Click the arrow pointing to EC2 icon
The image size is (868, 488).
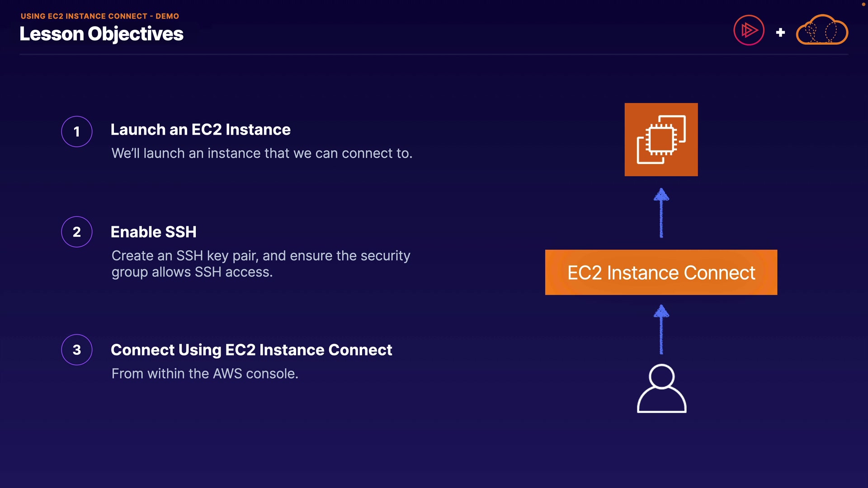pyautogui.click(x=661, y=213)
